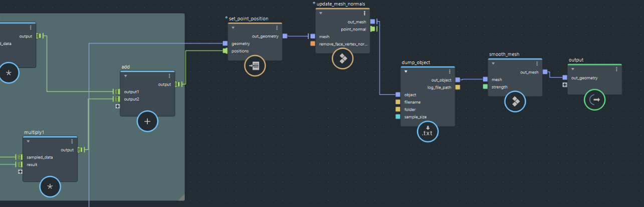
Task: Click the yellow log_file_path output port
Action: [x=458, y=87]
